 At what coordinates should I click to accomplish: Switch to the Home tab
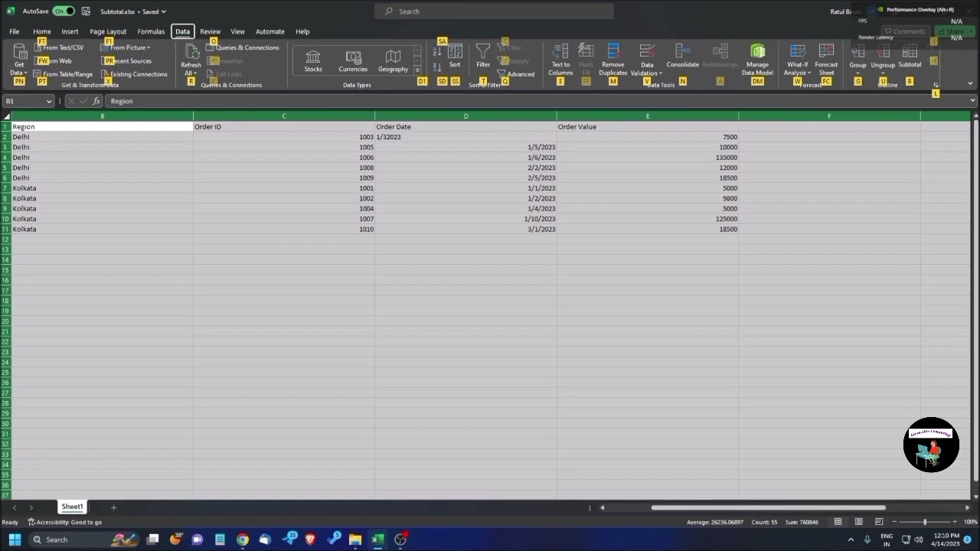point(41,31)
